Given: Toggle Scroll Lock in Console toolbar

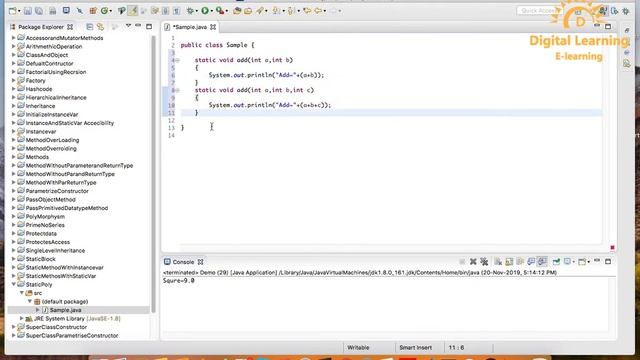Looking at the screenshot, I should click(509, 262).
